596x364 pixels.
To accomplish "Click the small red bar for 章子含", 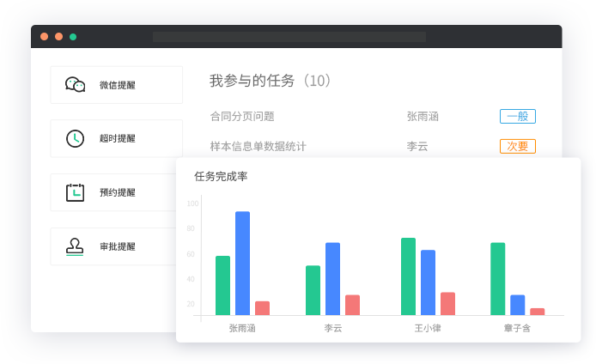I will coord(537,312).
